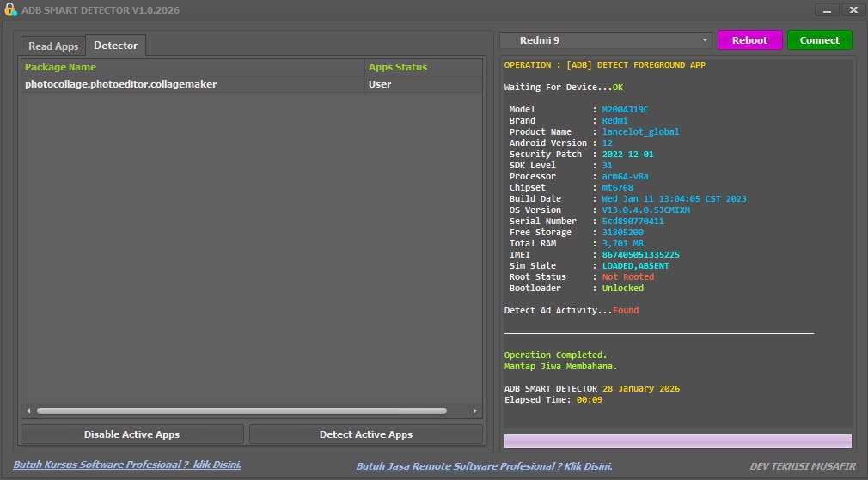
Task: Switch to the Read Apps tab
Action: click(x=53, y=46)
